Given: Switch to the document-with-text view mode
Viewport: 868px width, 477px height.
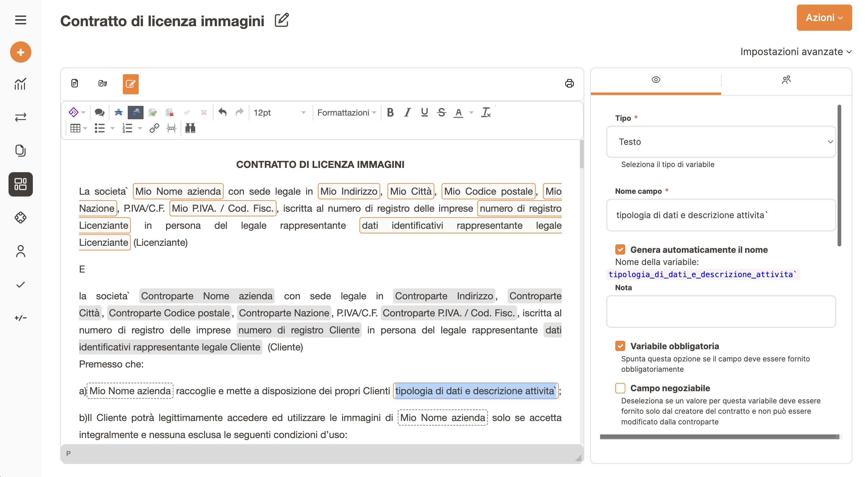Looking at the screenshot, I should click(103, 83).
